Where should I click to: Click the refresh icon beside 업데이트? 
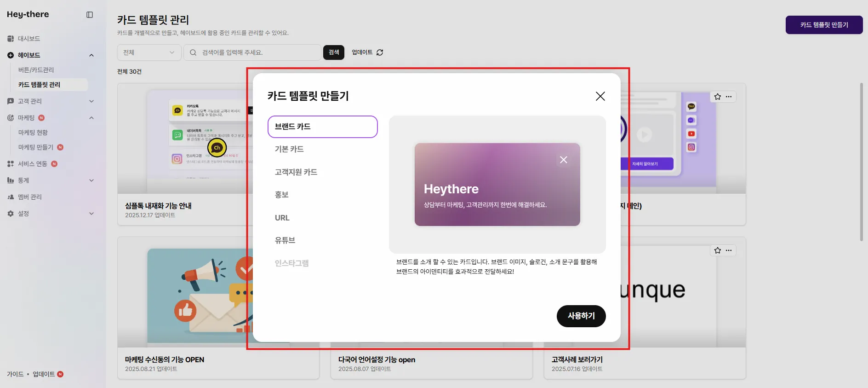point(380,52)
